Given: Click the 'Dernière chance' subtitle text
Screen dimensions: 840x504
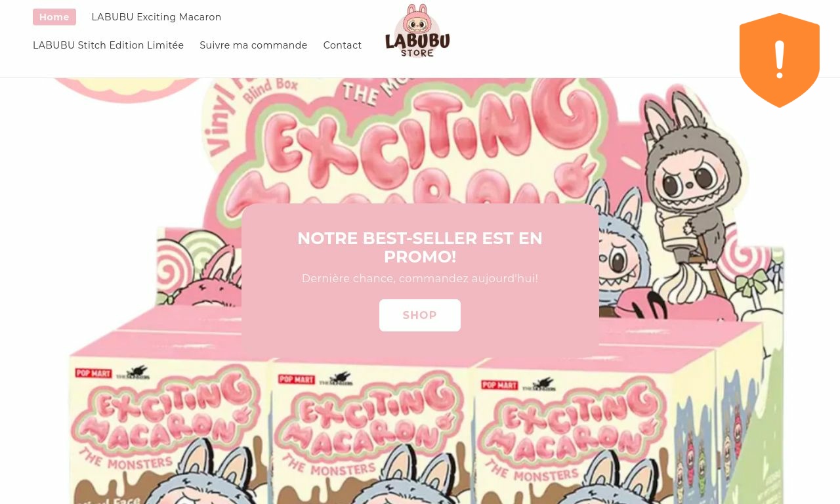Looking at the screenshot, I should [420, 278].
